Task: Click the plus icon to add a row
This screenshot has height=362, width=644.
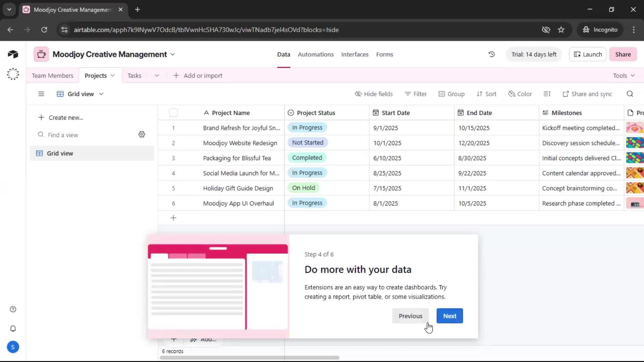Action: (x=173, y=218)
